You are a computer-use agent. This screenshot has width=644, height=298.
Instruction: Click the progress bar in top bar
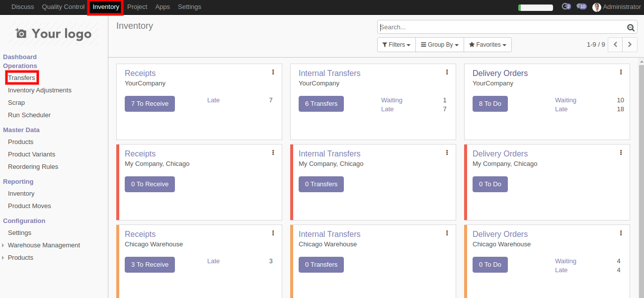tap(535, 7)
